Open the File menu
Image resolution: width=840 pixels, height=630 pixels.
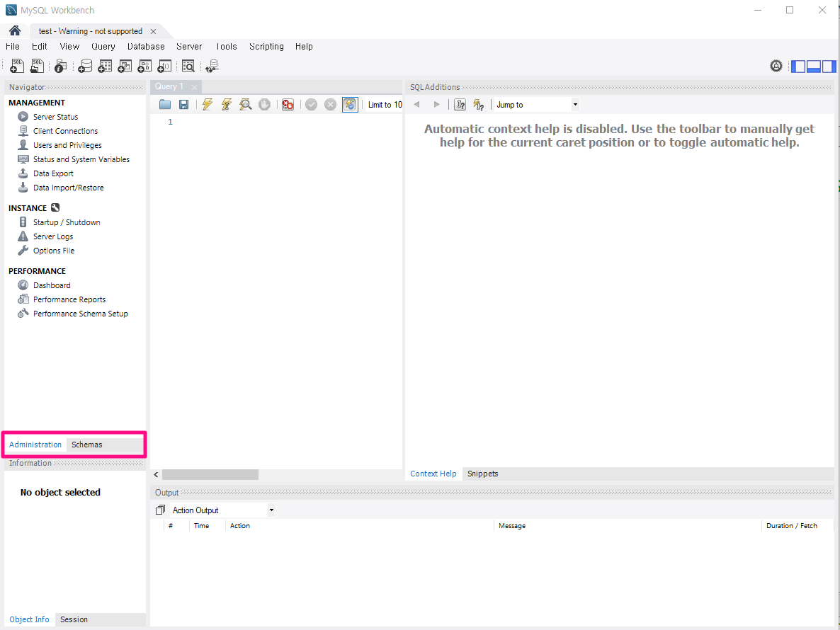coord(12,47)
